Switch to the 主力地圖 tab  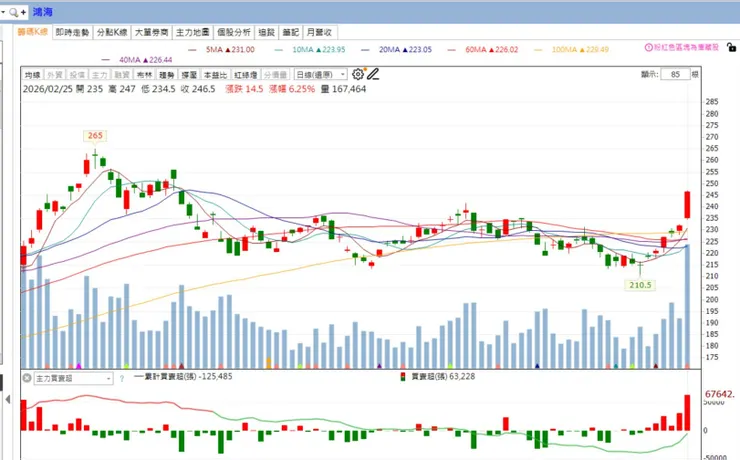click(x=193, y=32)
